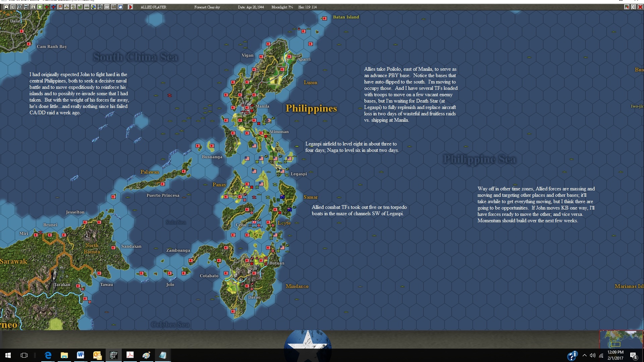Click the orange flag toolbar icon
The image size is (644, 362).
click(x=60, y=7)
